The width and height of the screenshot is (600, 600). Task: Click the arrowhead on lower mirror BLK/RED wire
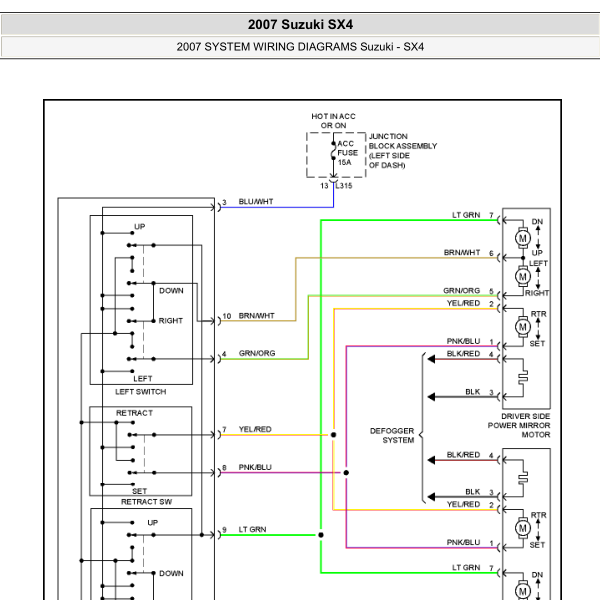click(x=431, y=460)
